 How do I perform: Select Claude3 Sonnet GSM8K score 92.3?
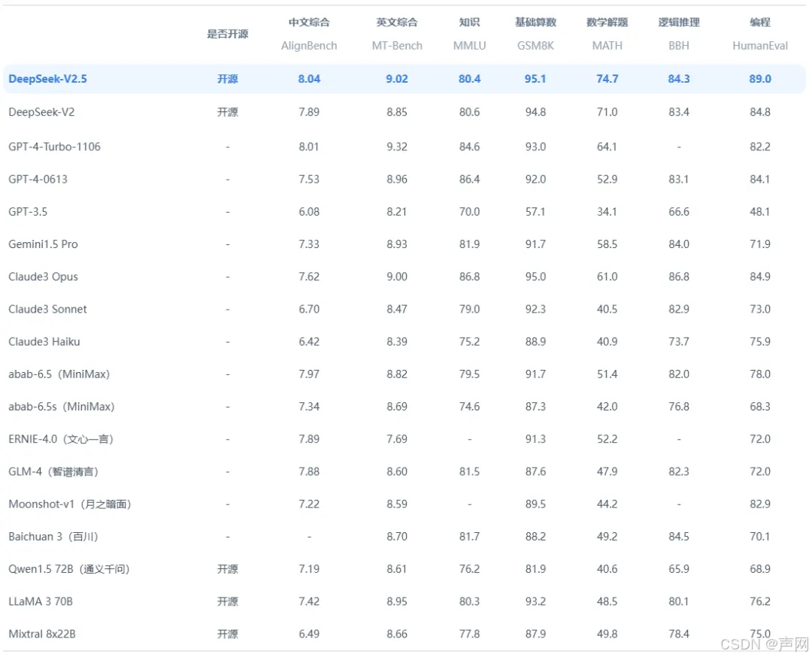535,309
